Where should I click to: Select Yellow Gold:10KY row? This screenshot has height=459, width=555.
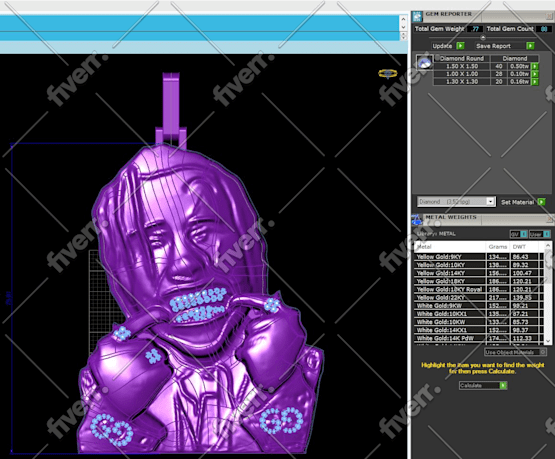(x=479, y=265)
